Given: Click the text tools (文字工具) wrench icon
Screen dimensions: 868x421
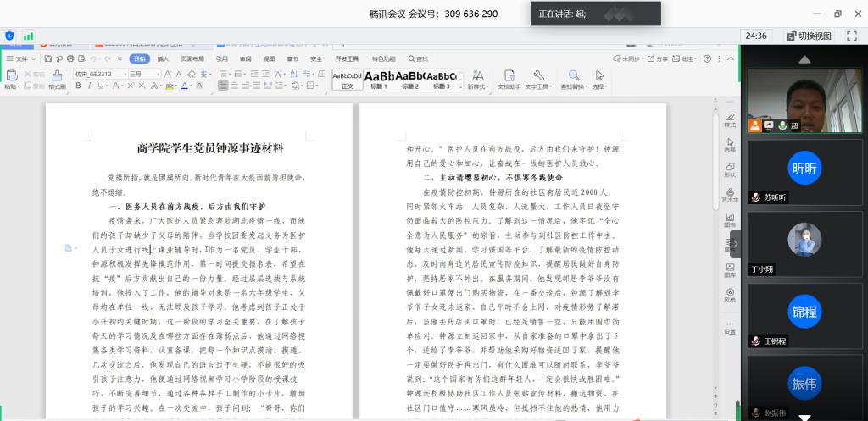Looking at the screenshot, I should 537,76.
